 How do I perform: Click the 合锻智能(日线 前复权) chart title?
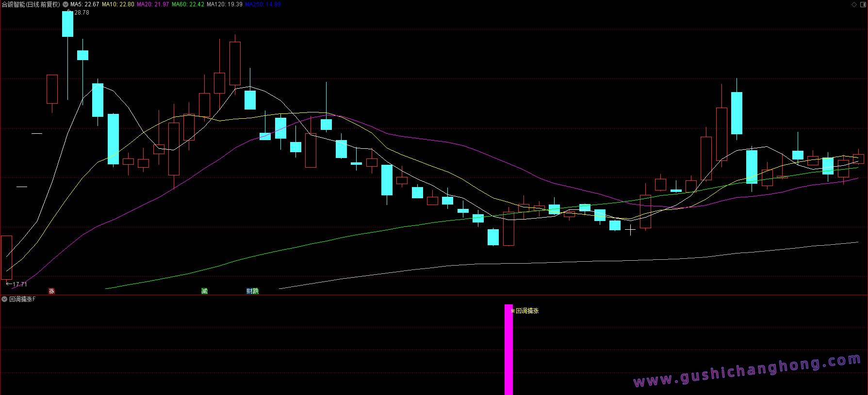click(x=31, y=4)
